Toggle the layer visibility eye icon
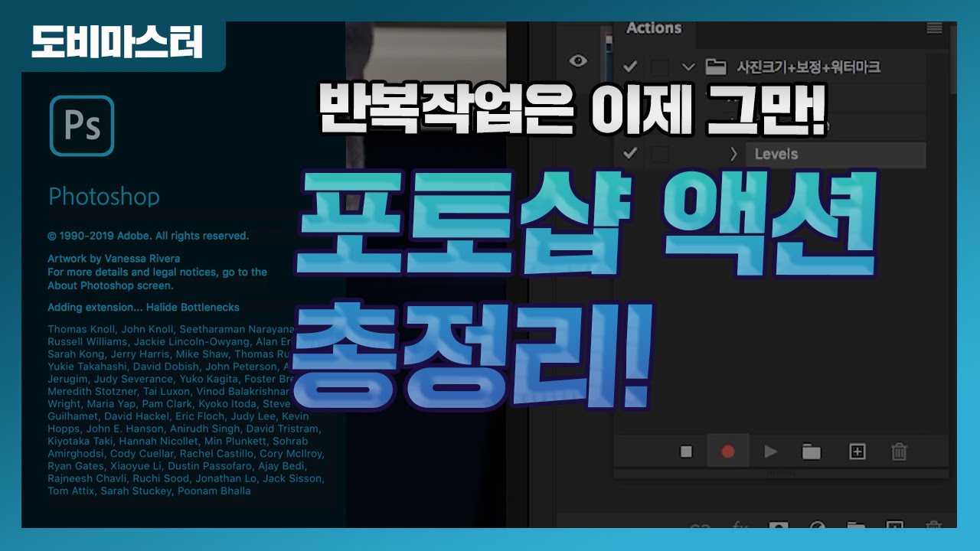980x551 pixels. coord(578,61)
